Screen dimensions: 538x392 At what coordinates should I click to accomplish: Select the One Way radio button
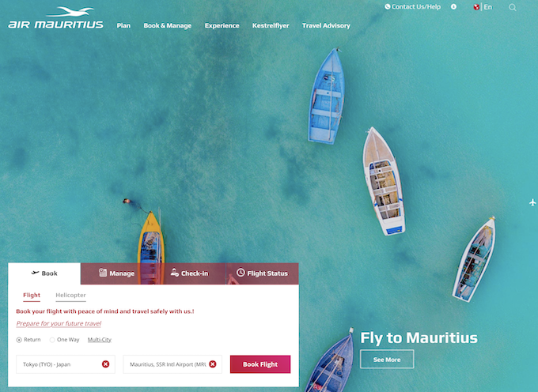pos(52,340)
